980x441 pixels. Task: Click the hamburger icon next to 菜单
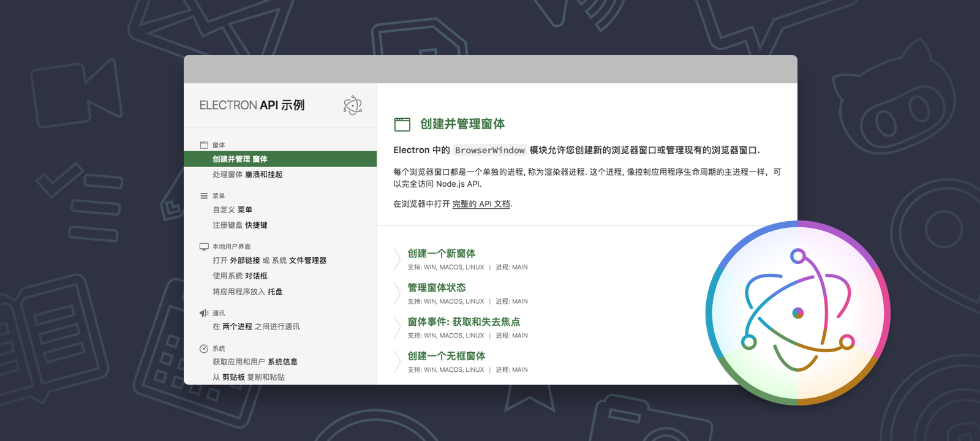(204, 196)
